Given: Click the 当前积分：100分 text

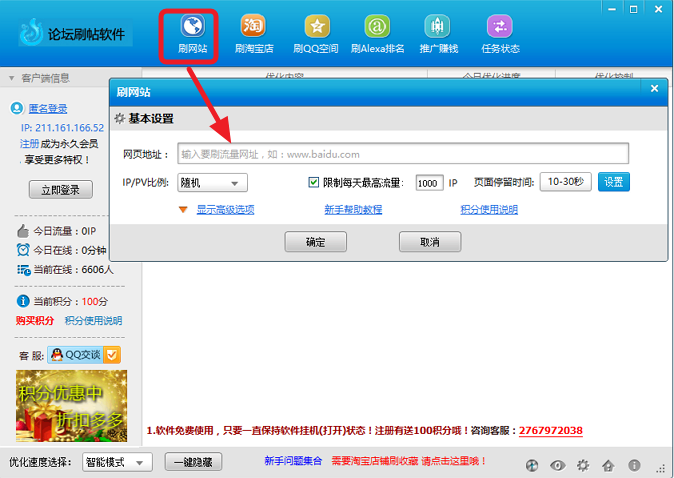Looking at the screenshot, I should [x=70, y=301].
